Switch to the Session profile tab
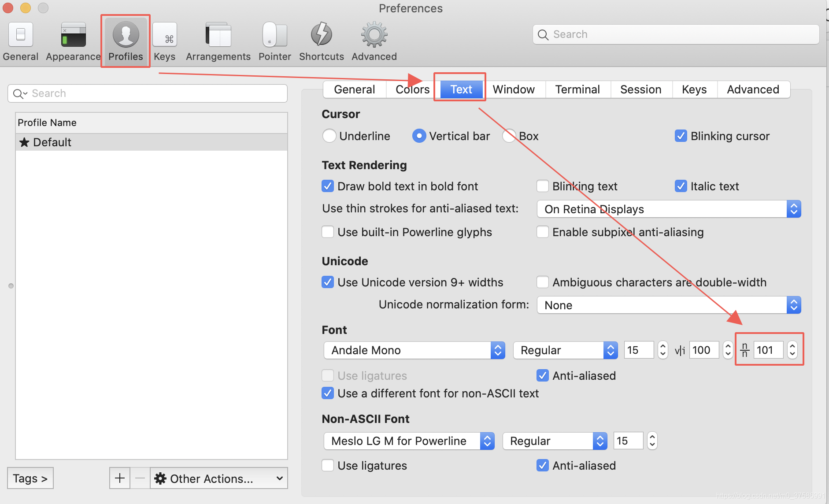This screenshot has height=504, width=829. 641,89
